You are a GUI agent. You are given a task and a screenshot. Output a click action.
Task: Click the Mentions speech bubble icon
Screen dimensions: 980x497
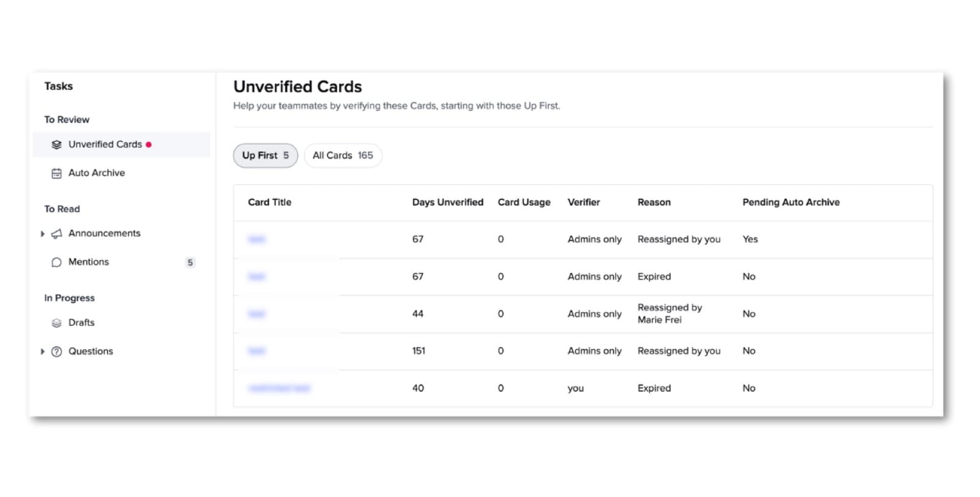coord(56,262)
